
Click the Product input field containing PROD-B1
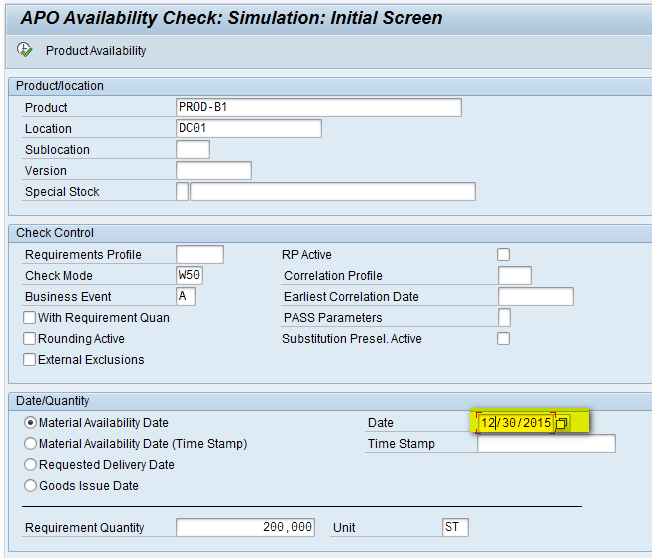click(x=319, y=107)
